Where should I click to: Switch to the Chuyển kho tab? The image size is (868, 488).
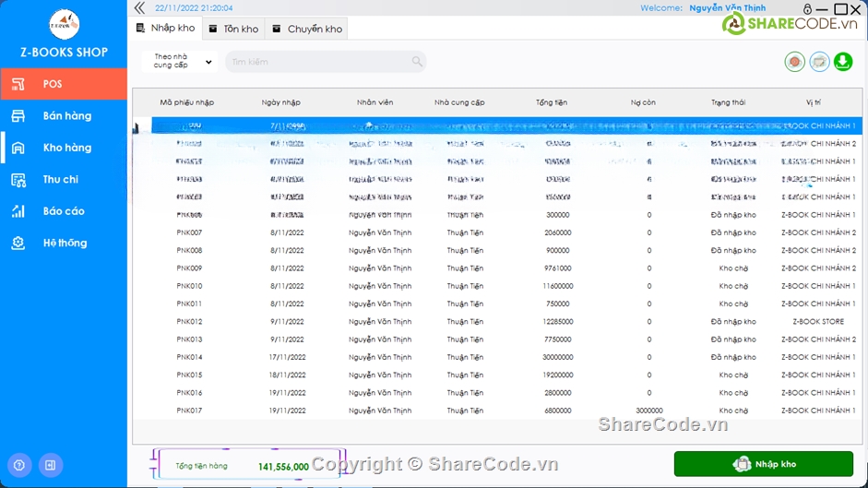click(x=306, y=29)
